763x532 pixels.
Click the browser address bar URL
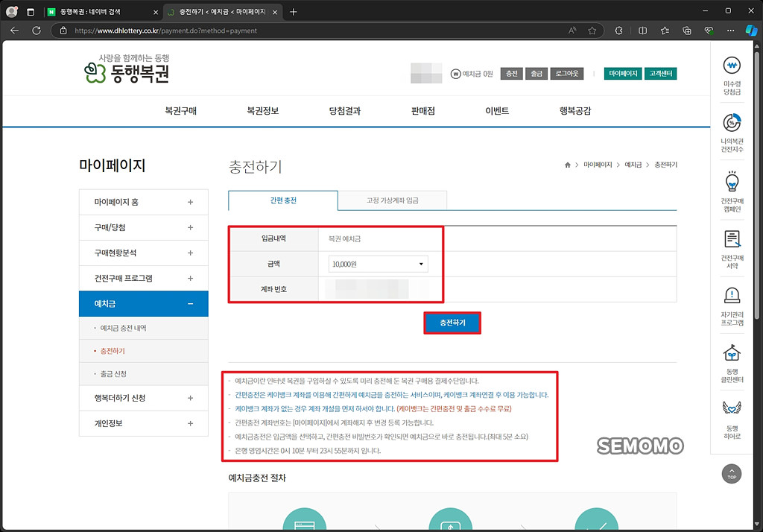tap(165, 31)
